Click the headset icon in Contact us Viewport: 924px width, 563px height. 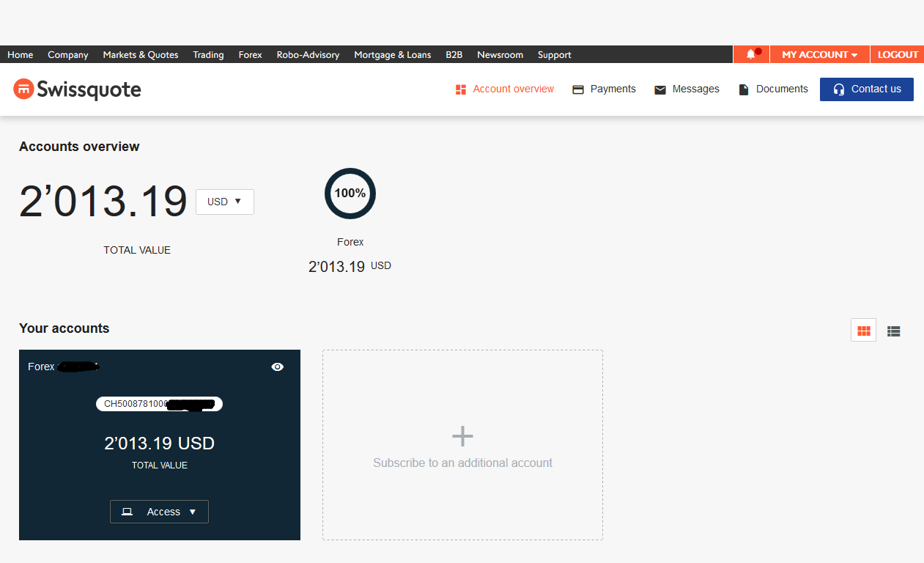(839, 89)
